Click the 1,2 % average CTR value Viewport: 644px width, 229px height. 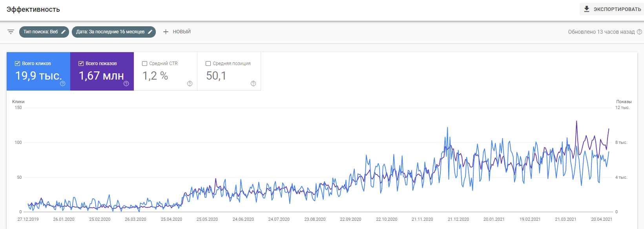coord(155,76)
